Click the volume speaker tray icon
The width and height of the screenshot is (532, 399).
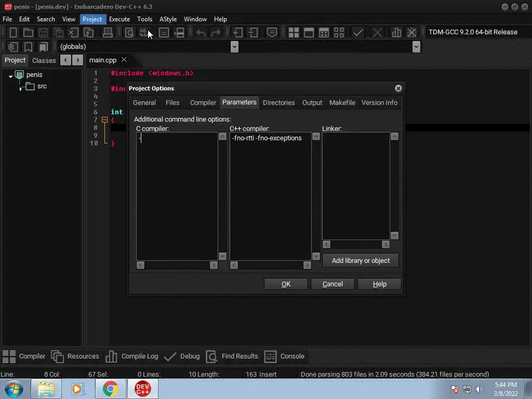point(480,389)
